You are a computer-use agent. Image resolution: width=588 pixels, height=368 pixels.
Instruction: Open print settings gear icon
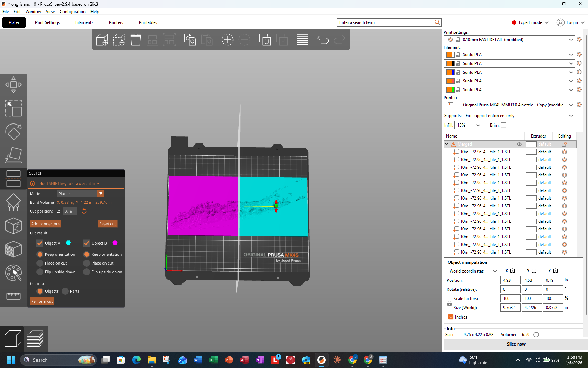coord(579,40)
